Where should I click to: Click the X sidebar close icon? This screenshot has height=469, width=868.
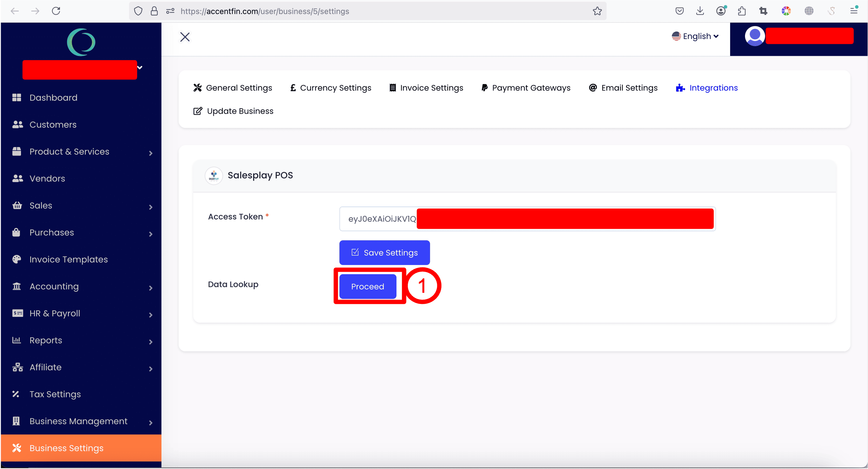(185, 37)
